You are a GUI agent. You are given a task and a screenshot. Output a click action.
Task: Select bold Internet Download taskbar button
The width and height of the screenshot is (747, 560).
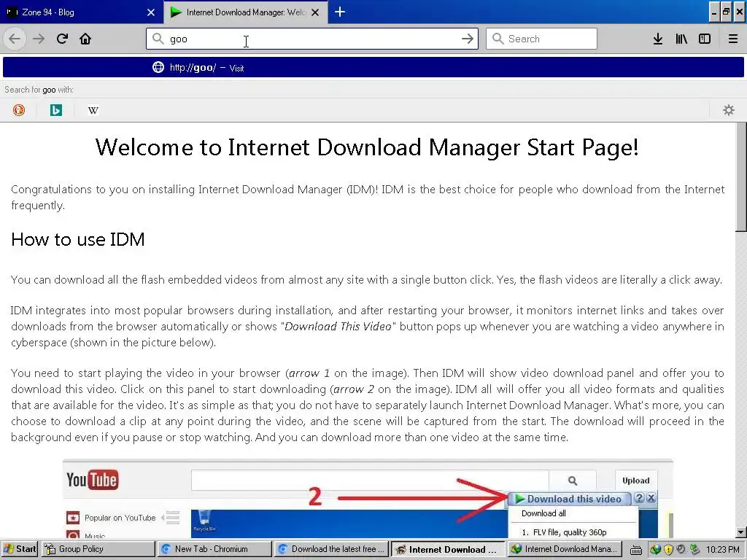coord(447,549)
